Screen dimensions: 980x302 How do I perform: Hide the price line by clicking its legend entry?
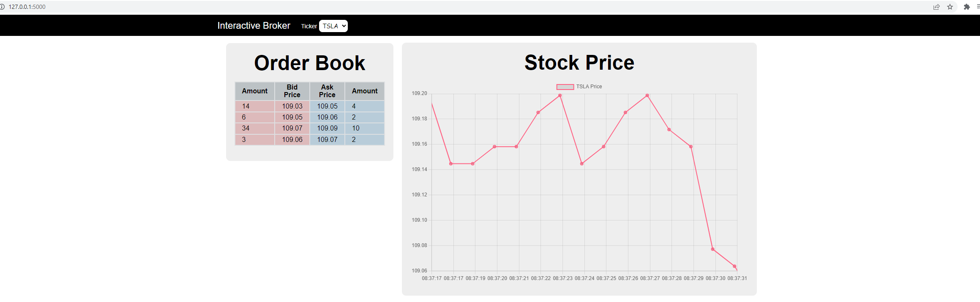589,86
